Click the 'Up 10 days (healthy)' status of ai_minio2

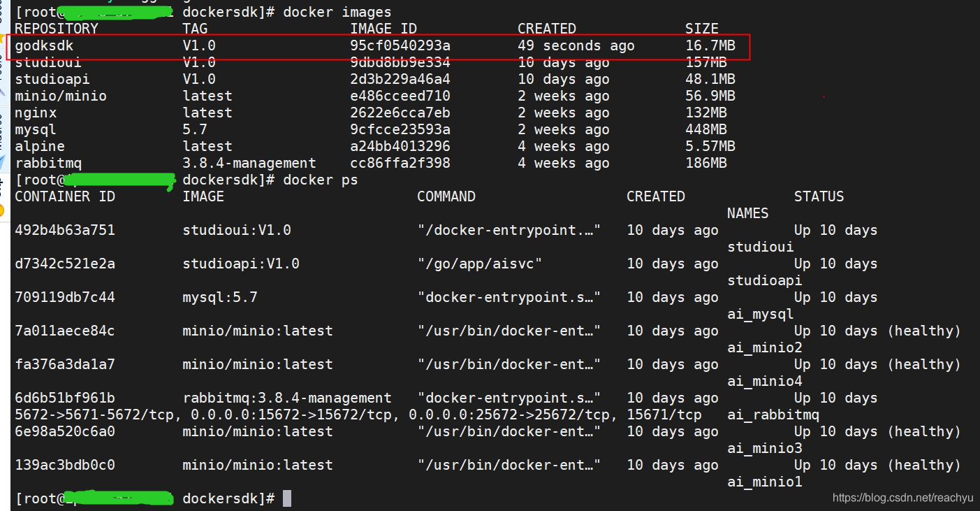878,331
